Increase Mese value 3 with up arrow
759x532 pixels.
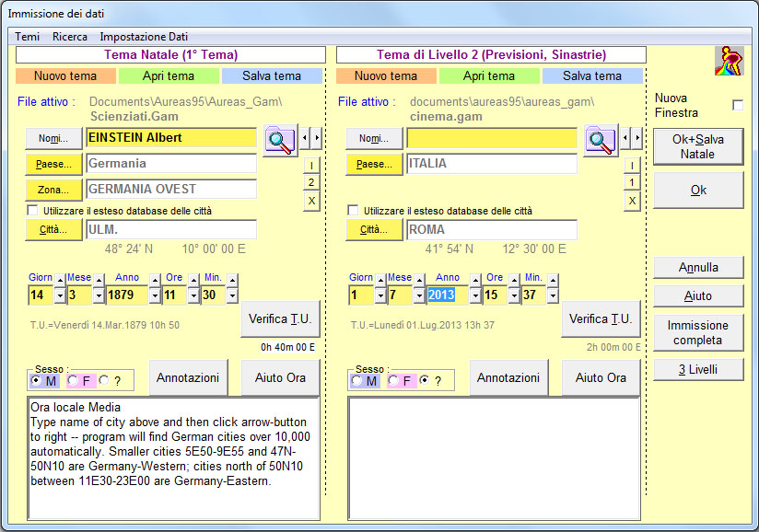click(99, 281)
